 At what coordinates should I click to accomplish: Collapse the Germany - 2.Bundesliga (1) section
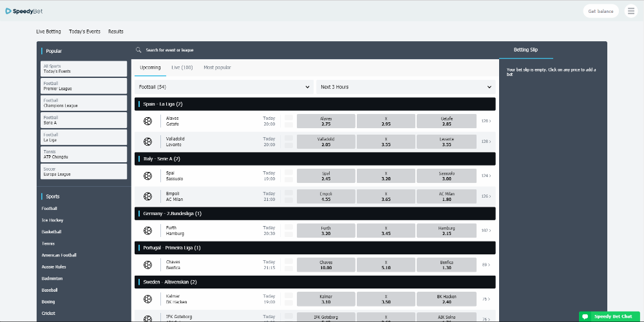[x=315, y=214]
